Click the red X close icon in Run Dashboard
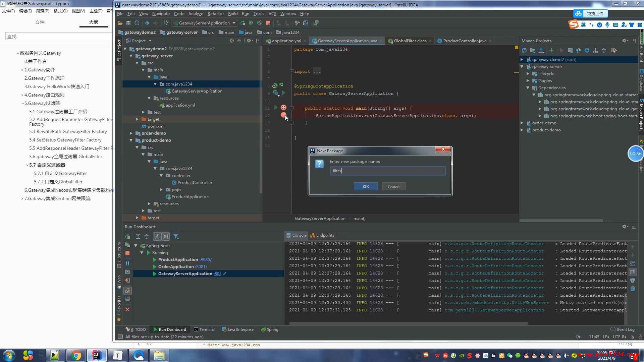Viewport: 644px width, 362px height. pyautogui.click(x=127, y=309)
